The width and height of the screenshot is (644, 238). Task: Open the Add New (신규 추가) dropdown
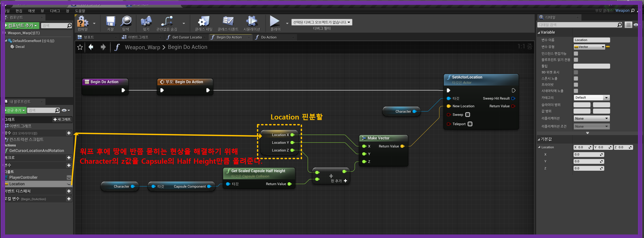click(15, 110)
